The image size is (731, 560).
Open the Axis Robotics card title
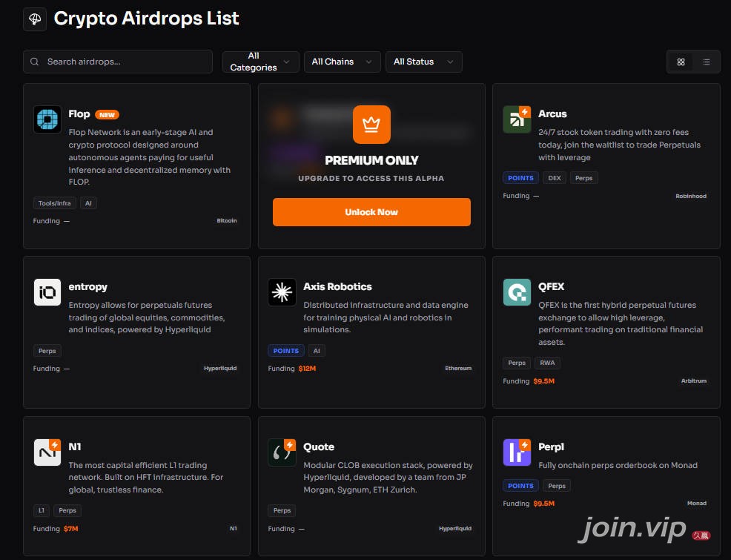point(337,287)
